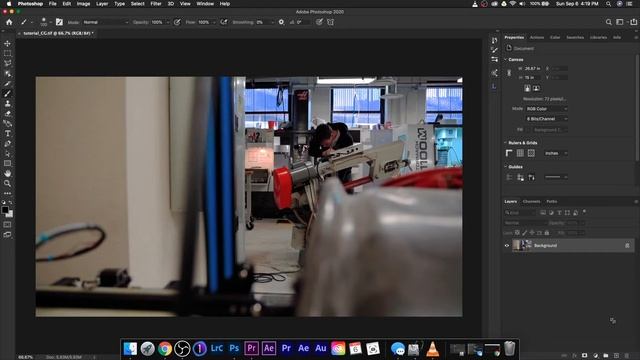Switch to the Paths tab
The width and height of the screenshot is (640, 360).
[552, 202]
